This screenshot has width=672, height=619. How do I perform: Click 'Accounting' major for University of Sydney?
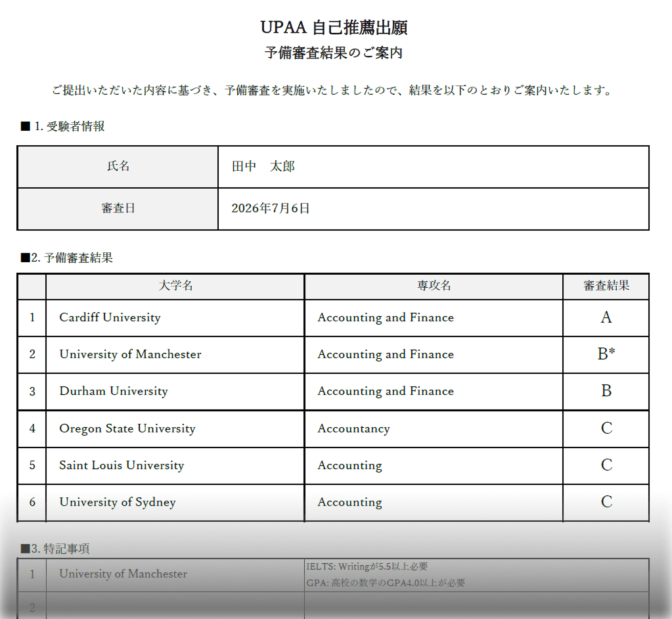coord(434,503)
